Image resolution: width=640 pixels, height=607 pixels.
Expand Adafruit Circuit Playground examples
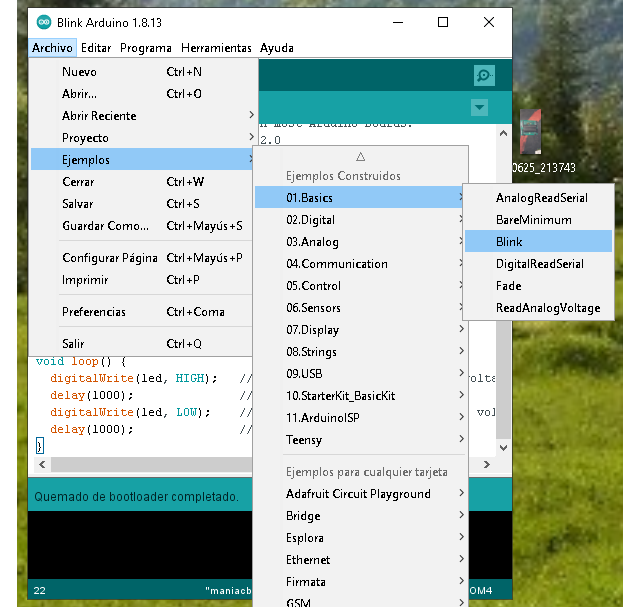[x=360, y=494]
